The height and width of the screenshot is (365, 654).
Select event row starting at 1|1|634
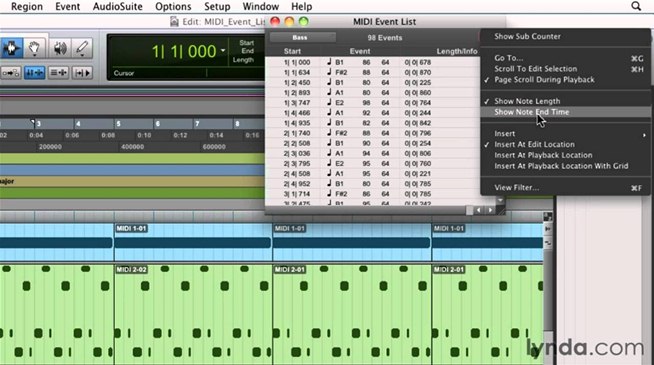pyautogui.click(x=372, y=72)
